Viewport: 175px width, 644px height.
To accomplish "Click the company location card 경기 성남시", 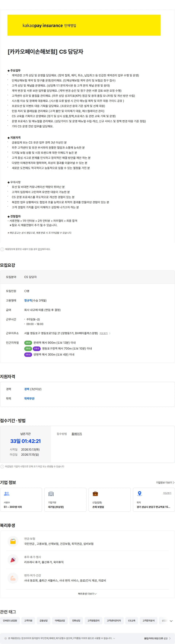I will tap(154, 500).
